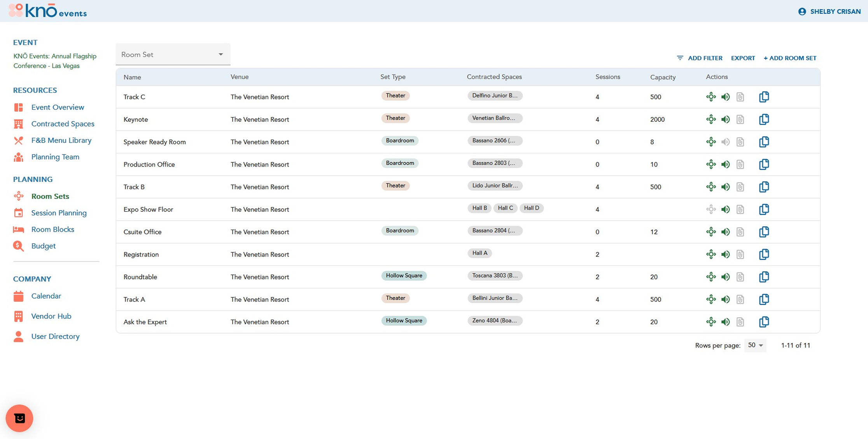Click the Add Room Set button
This screenshot has height=439, width=868.
(x=790, y=58)
